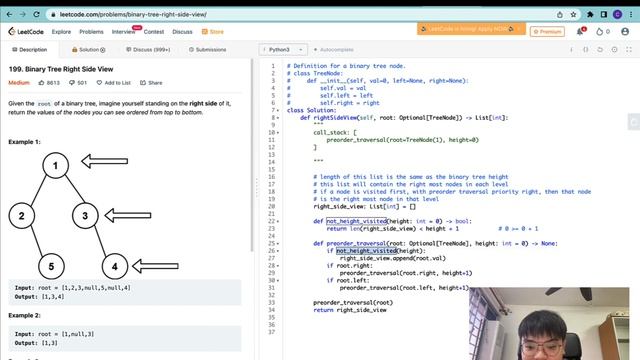Toggle Autocomplete in the editor
640x360 pixels.
(x=333, y=49)
